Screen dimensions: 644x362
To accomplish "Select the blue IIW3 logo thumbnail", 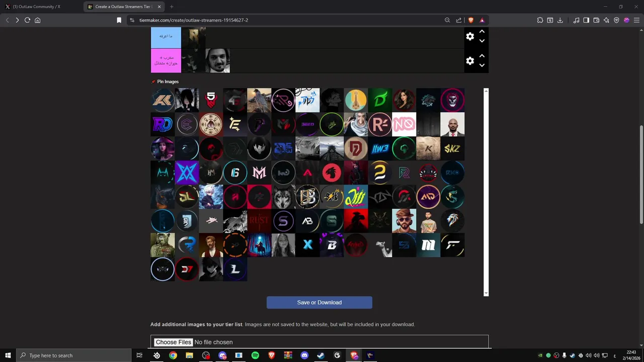I will (x=380, y=148).
